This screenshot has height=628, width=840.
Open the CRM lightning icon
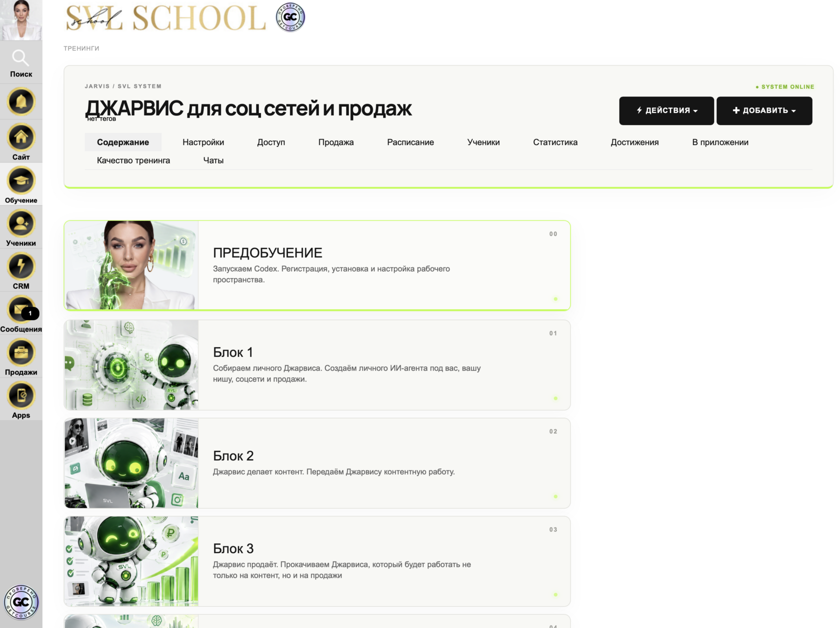coord(21,266)
